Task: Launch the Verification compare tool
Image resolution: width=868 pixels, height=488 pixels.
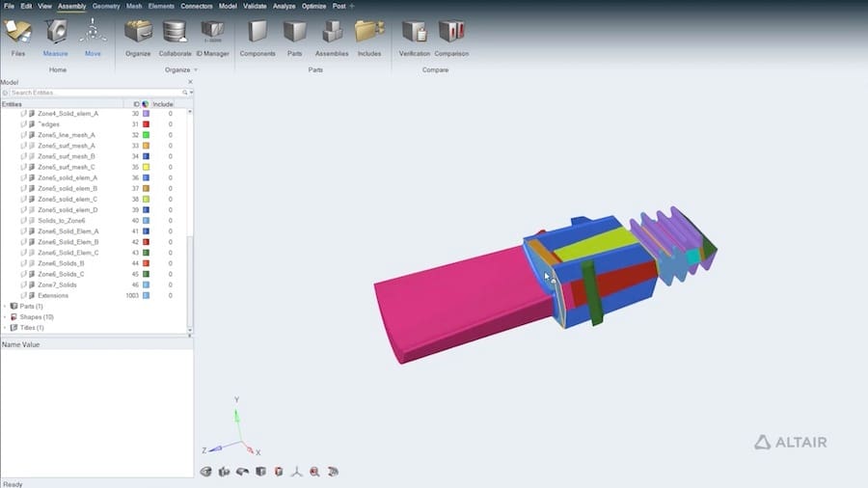Action: click(x=414, y=38)
